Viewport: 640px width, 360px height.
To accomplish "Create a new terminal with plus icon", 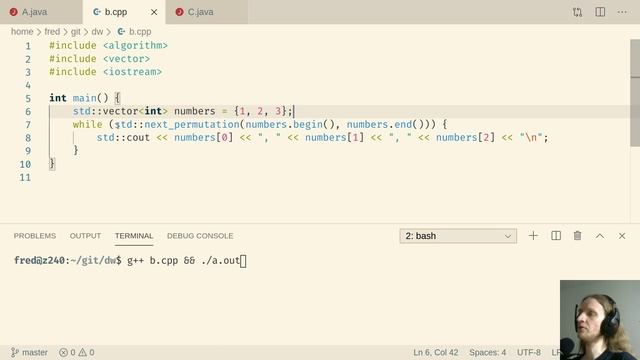I will [533, 236].
